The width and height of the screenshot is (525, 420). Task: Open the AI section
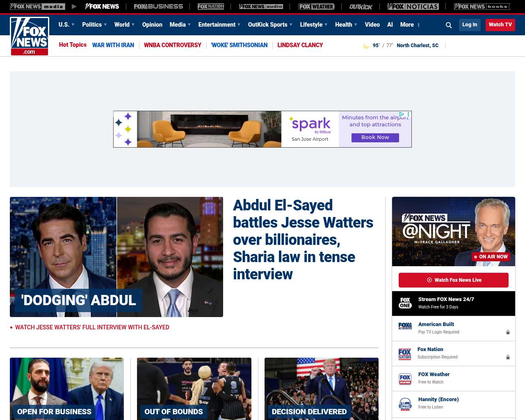390,25
